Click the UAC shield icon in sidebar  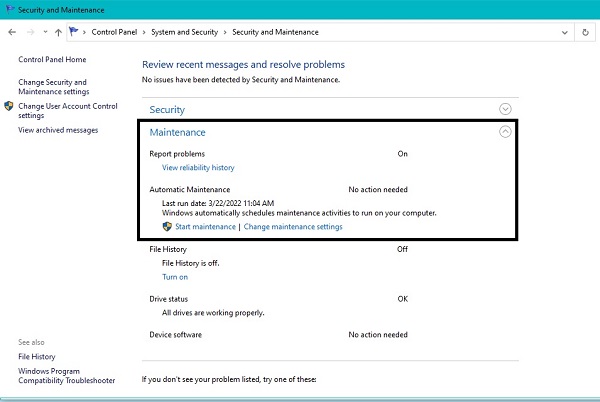click(x=9, y=106)
